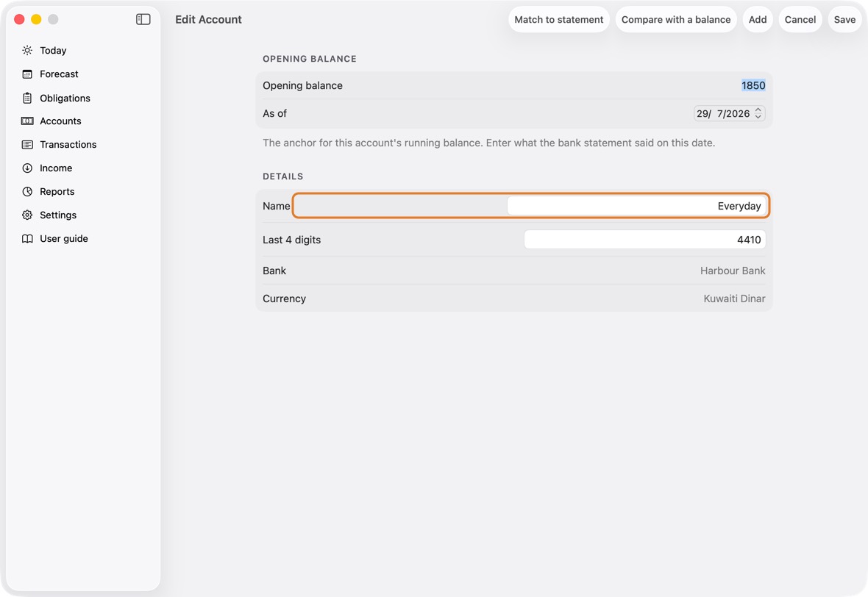This screenshot has width=868, height=597.
Task: Click the anchor explanation text under As of
Action: (x=489, y=143)
